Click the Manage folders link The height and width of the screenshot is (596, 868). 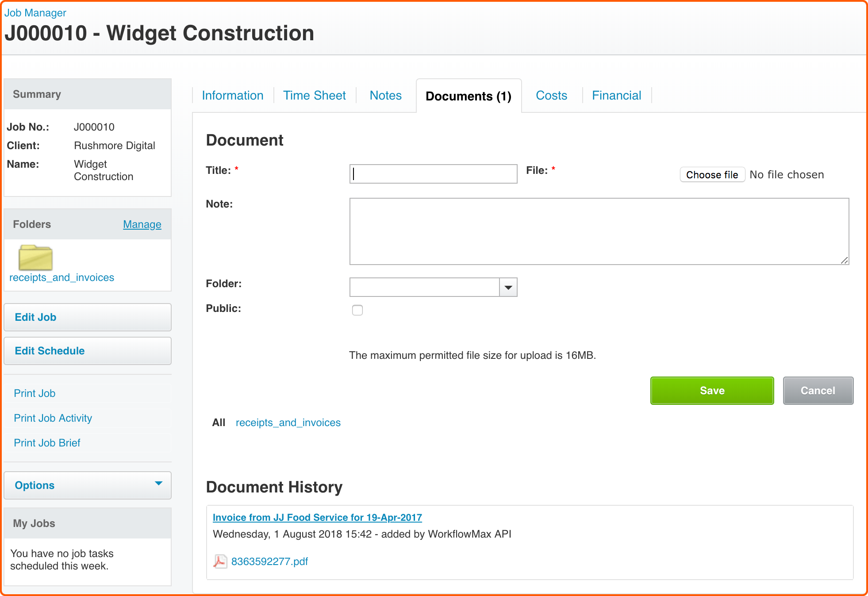[142, 224]
